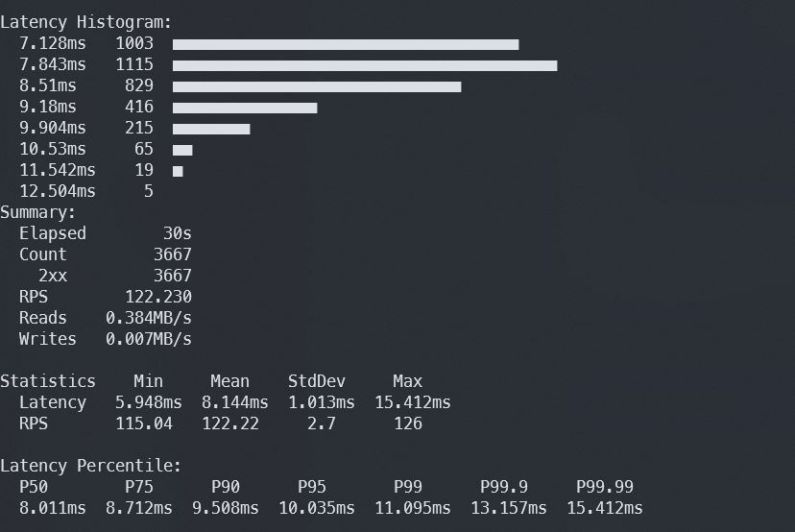Click the 12.504ms bucket label
The height and width of the screenshot is (532, 795).
coord(58,191)
